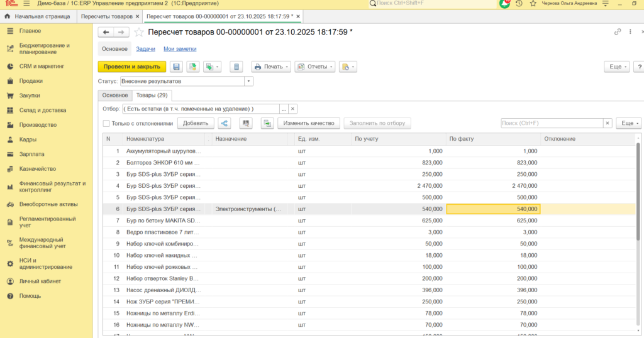644x338 pixels.
Task: Close the current Пересчет товаров document tab
Action: tap(298, 16)
